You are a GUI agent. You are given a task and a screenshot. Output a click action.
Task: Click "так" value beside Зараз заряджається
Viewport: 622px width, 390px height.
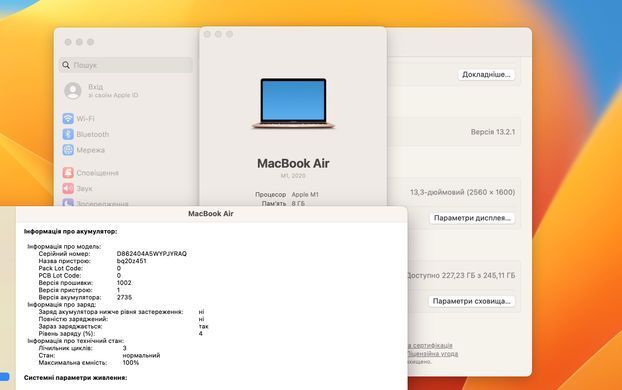tap(203, 326)
